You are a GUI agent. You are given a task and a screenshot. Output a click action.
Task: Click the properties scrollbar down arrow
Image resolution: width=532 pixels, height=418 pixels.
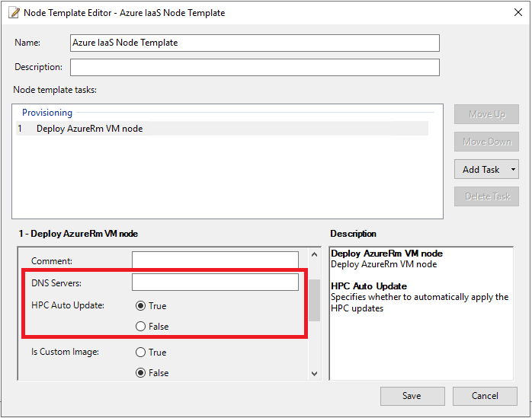(315, 374)
